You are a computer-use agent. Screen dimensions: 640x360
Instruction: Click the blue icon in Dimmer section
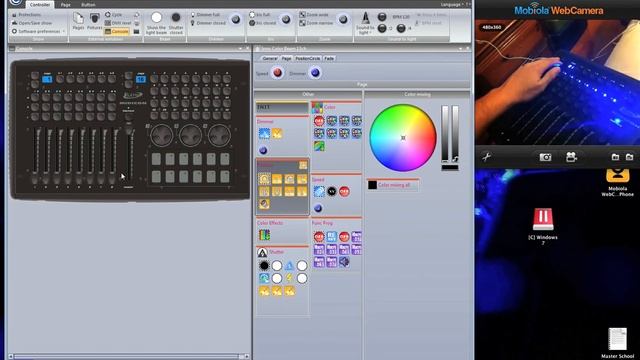pos(264,133)
